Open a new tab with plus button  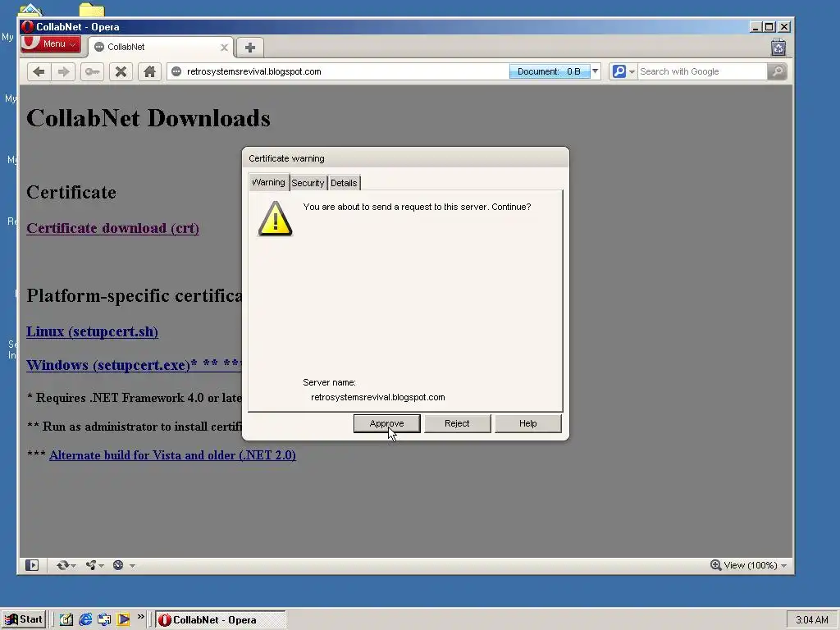[249, 48]
